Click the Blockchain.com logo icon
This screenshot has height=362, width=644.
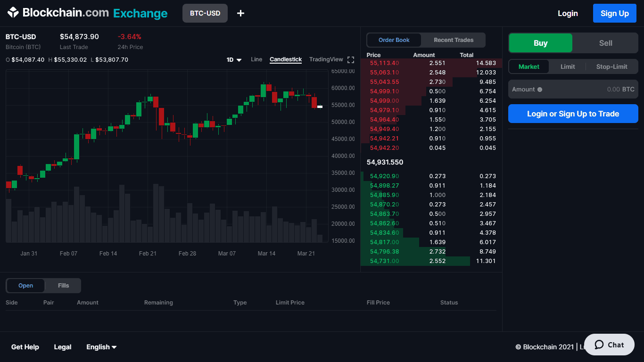pyautogui.click(x=13, y=12)
